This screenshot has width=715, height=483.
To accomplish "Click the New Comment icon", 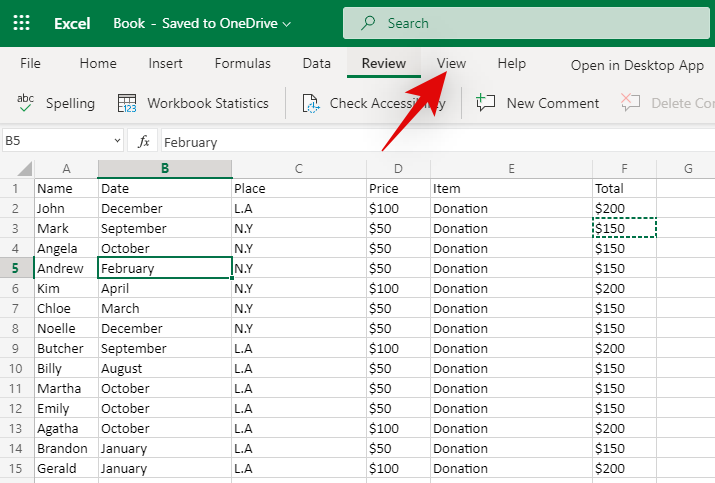I will (487, 102).
